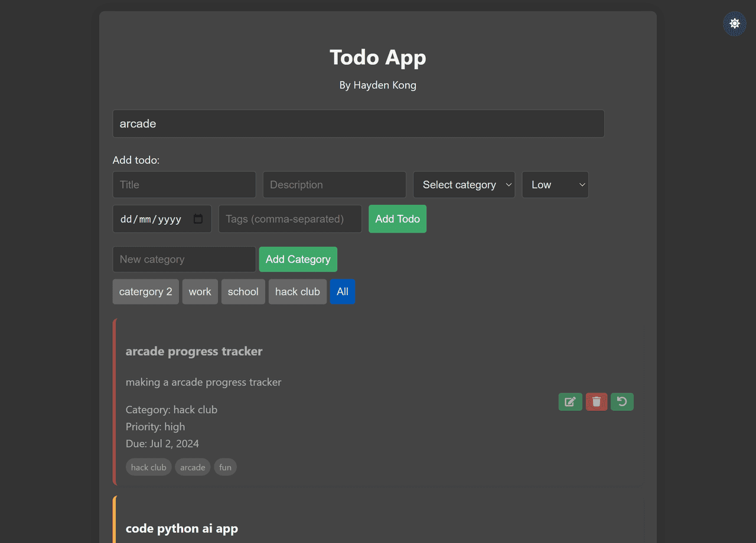Image resolution: width=756 pixels, height=543 pixels.
Task: Click into the Description field
Action: (x=334, y=185)
